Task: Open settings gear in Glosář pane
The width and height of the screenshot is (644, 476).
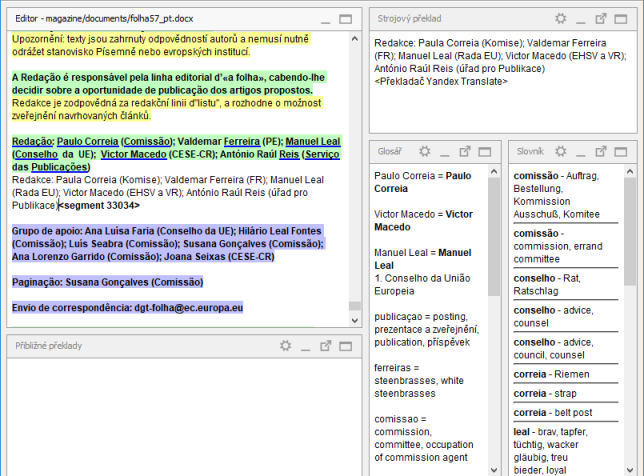Action: (425, 152)
